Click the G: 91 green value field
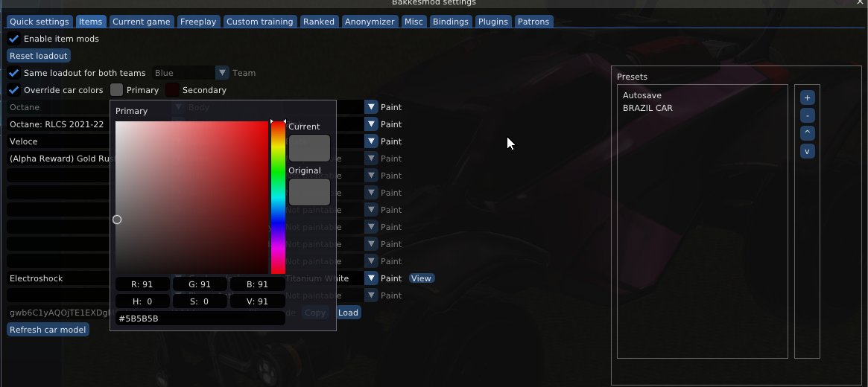Viewport: 868px width, 387px height. (x=200, y=284)
